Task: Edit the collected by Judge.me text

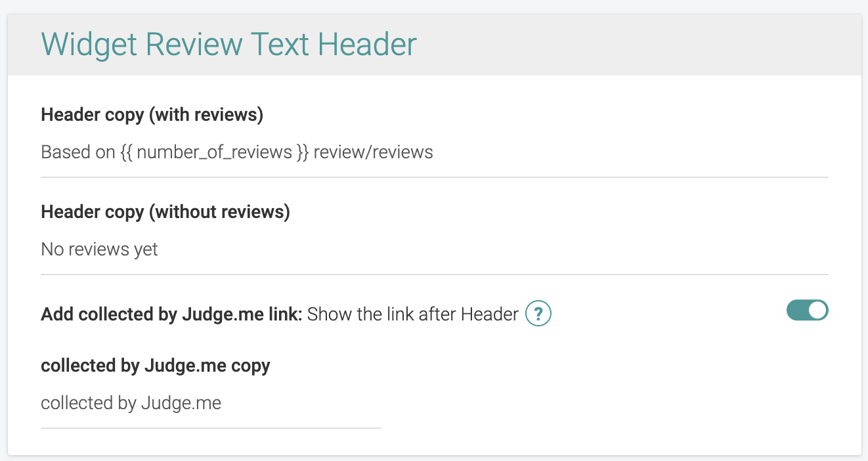Action: tap(131, 403)
